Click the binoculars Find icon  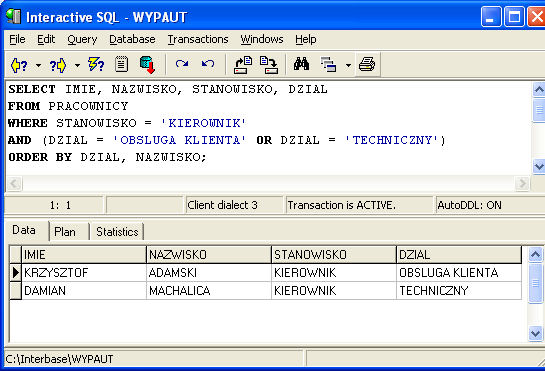(x=301, y=64)
